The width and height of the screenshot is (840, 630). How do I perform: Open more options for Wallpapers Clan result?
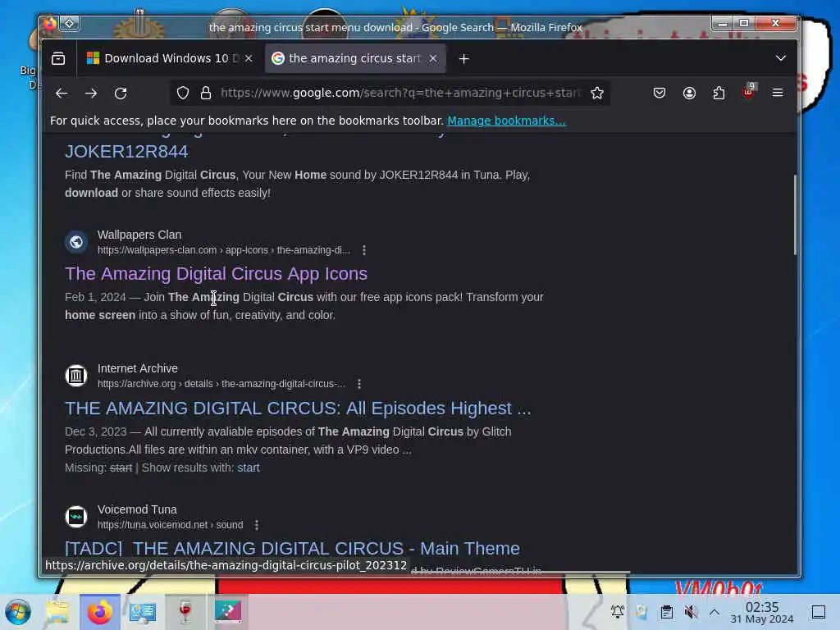363,250
